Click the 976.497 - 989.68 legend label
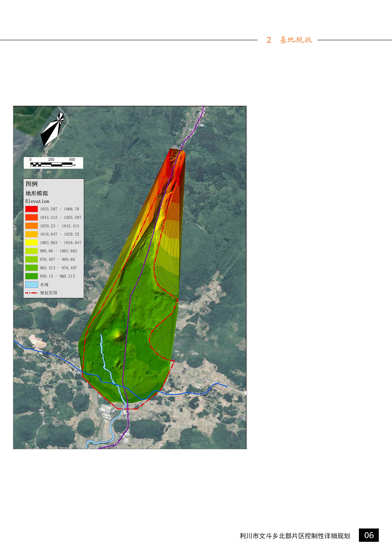 [x=57, y=259]
